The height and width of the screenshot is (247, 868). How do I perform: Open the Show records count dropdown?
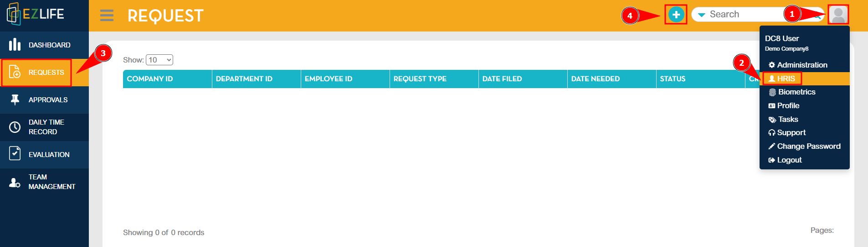[x=159, y=60]
